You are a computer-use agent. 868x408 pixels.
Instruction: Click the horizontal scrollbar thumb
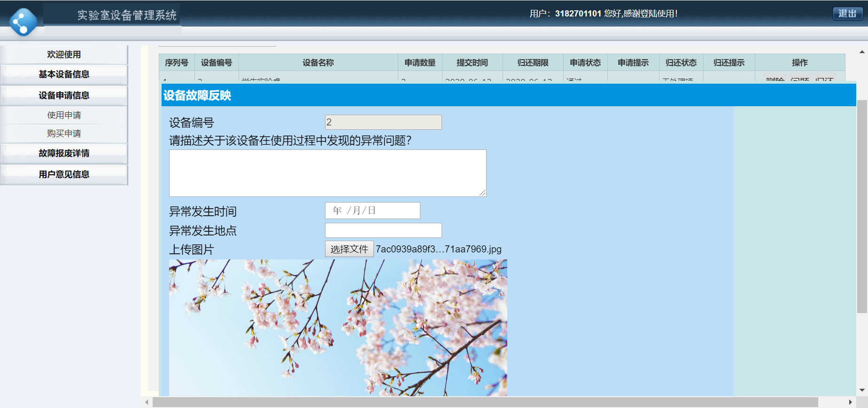485,402
